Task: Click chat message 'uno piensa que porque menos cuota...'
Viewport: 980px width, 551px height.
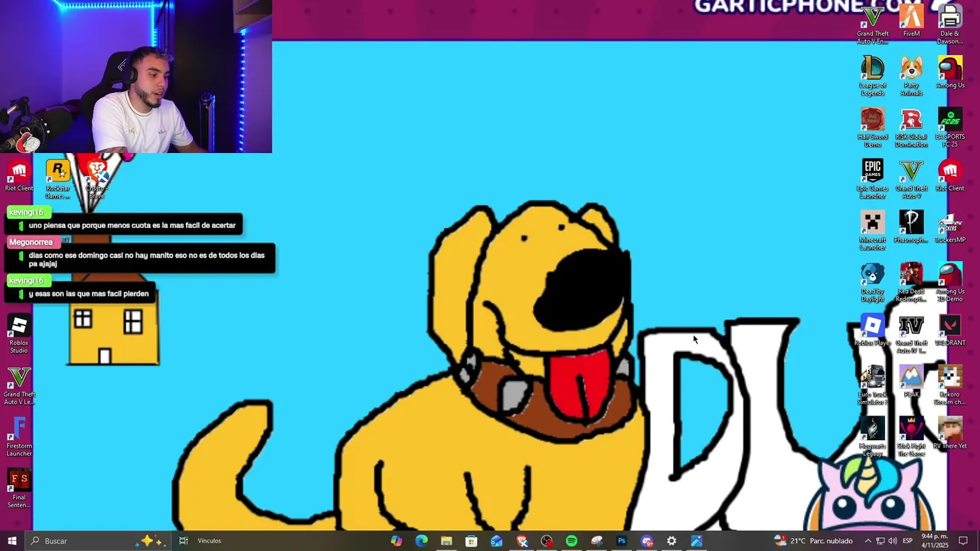Action: coord(124,226)
